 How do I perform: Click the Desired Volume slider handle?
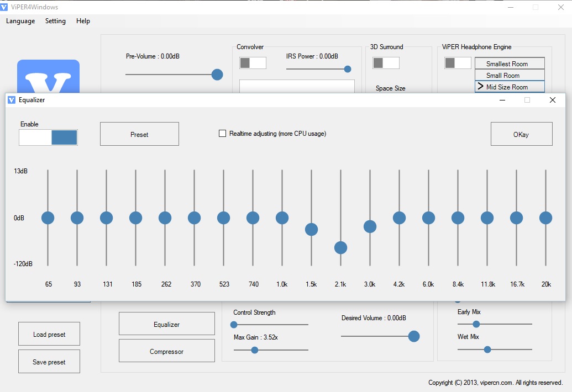(414, 336)
